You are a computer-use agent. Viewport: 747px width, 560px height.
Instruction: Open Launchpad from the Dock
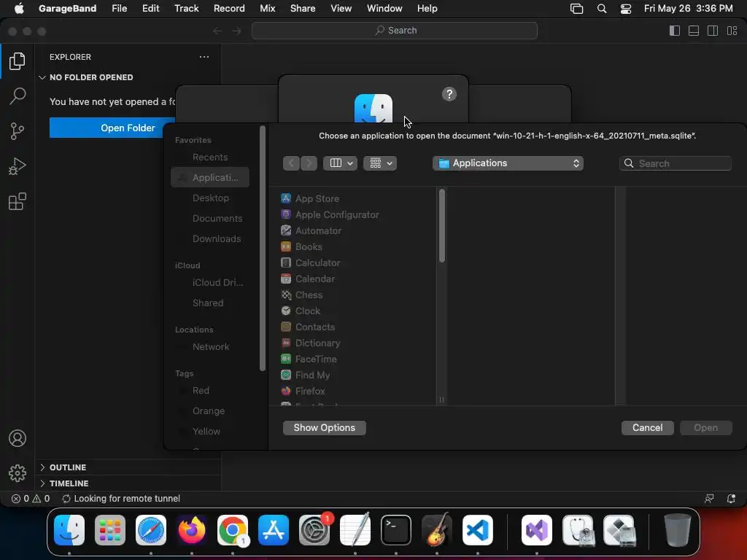110,530
